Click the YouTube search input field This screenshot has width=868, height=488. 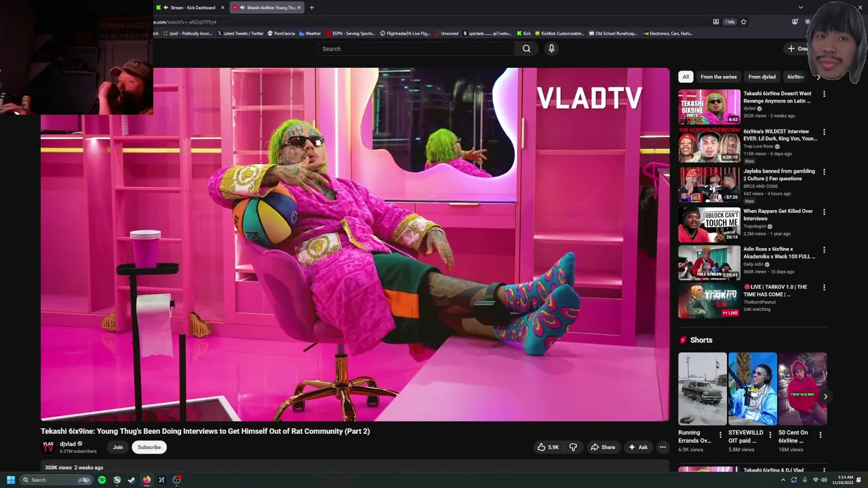click(x=416, y=49)
